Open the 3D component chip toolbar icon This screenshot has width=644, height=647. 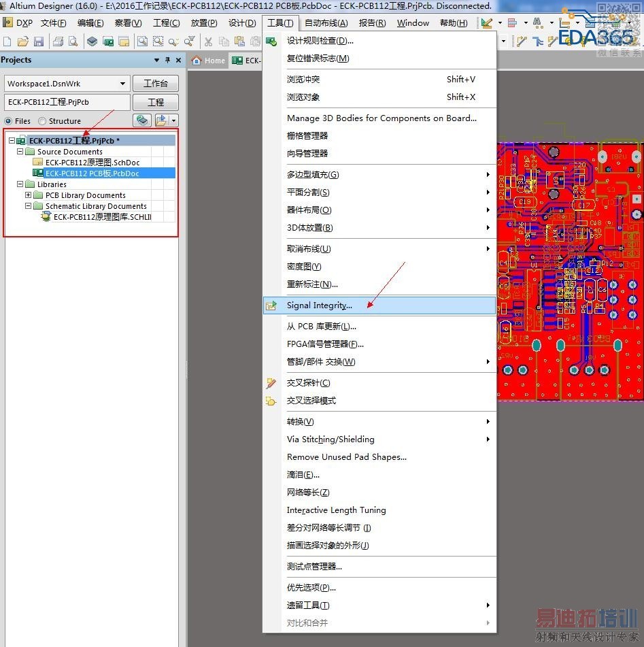92,42
